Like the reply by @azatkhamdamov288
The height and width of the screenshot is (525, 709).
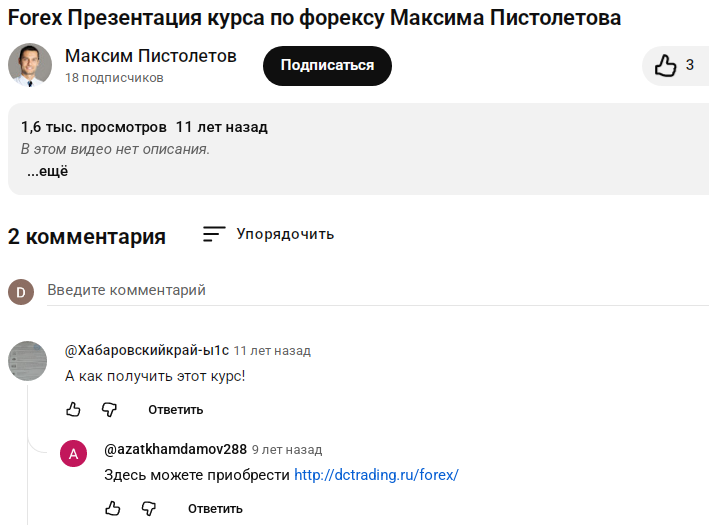coord(113,508)
